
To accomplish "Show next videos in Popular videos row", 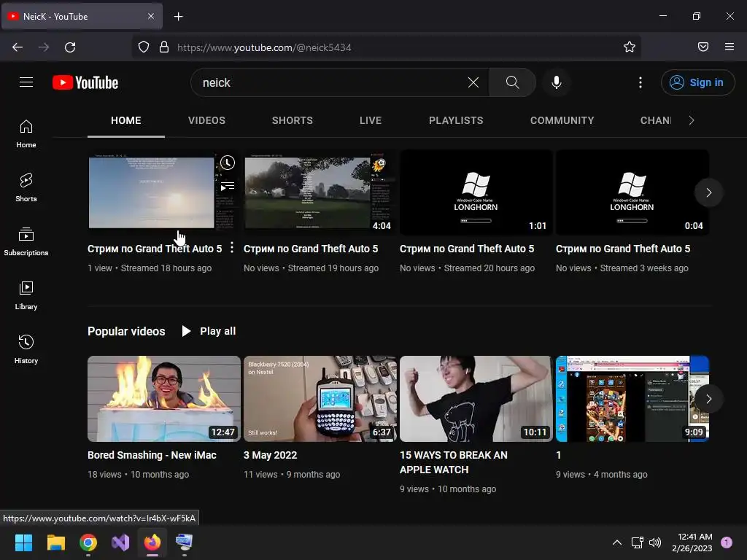I will click(x=708, y=399).
